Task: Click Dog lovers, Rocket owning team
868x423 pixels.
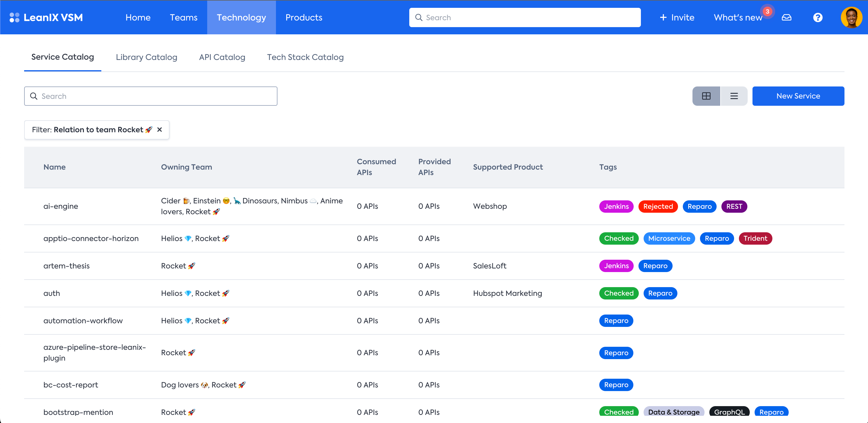Action: pos(203,385)
